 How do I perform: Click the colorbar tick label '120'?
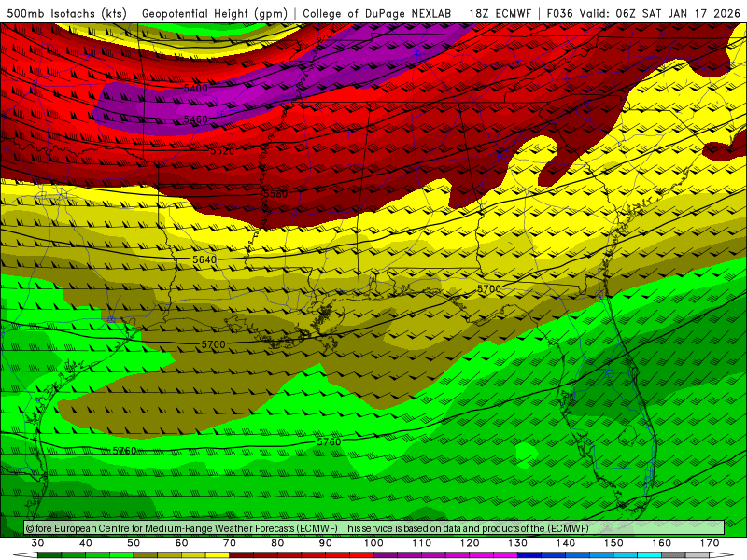(470, 543)
